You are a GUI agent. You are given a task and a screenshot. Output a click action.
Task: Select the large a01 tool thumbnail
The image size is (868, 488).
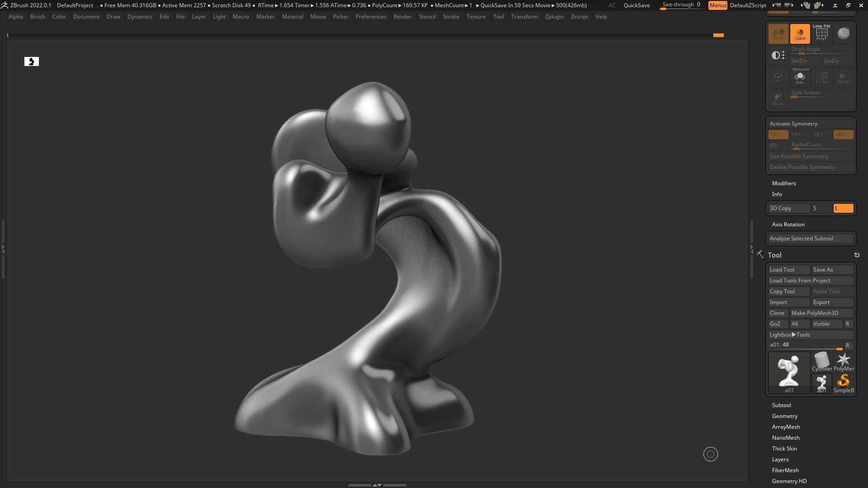point(789,373)
